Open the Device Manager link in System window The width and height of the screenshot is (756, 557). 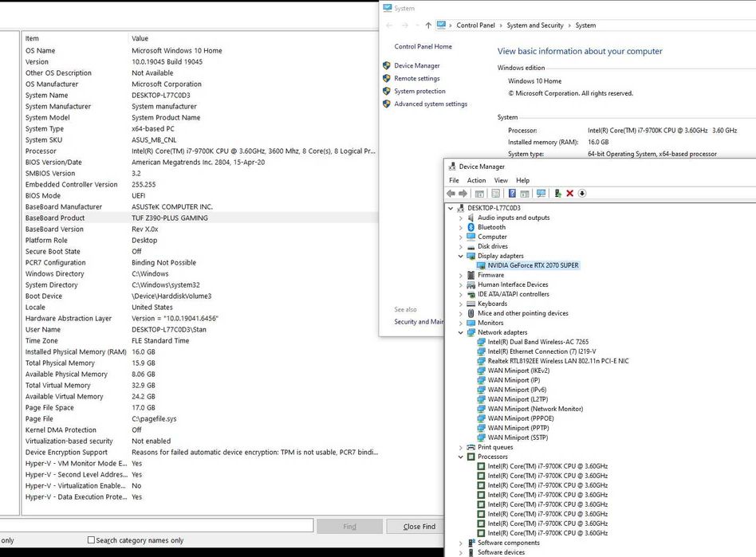[x=416, y=65]
